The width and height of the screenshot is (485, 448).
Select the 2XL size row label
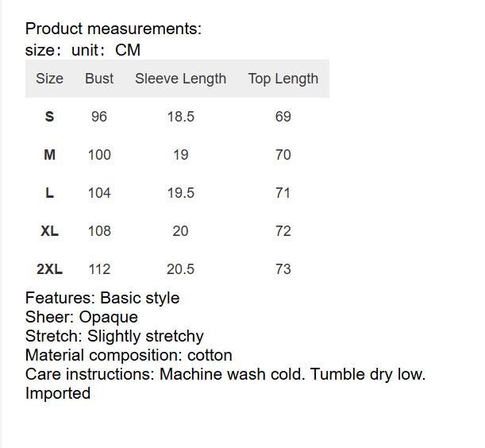pos(49,269)
